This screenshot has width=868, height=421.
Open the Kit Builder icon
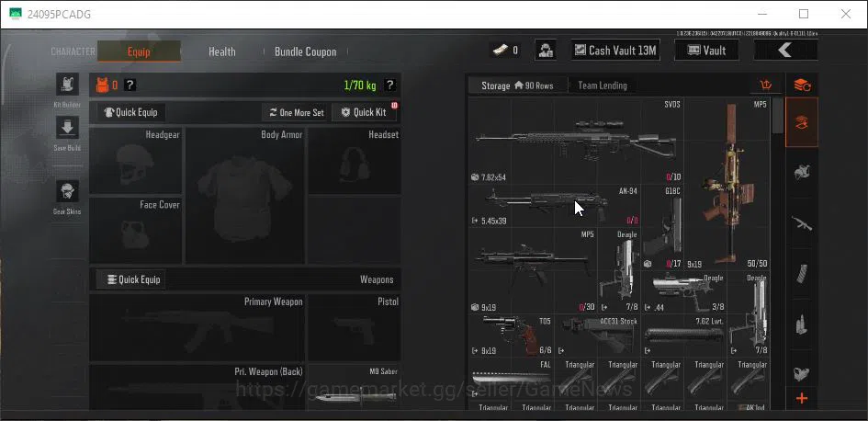point(67,85)
